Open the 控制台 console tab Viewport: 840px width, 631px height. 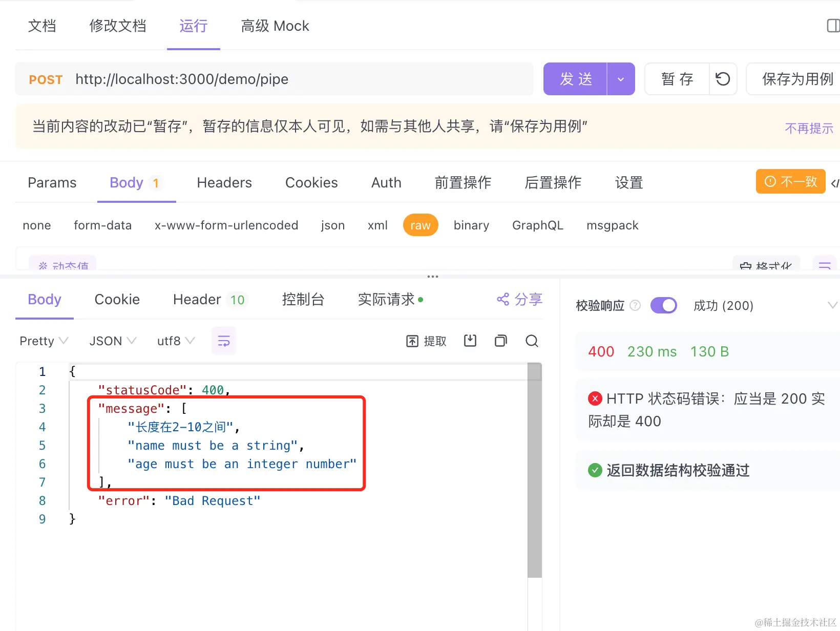click(303, 300)
